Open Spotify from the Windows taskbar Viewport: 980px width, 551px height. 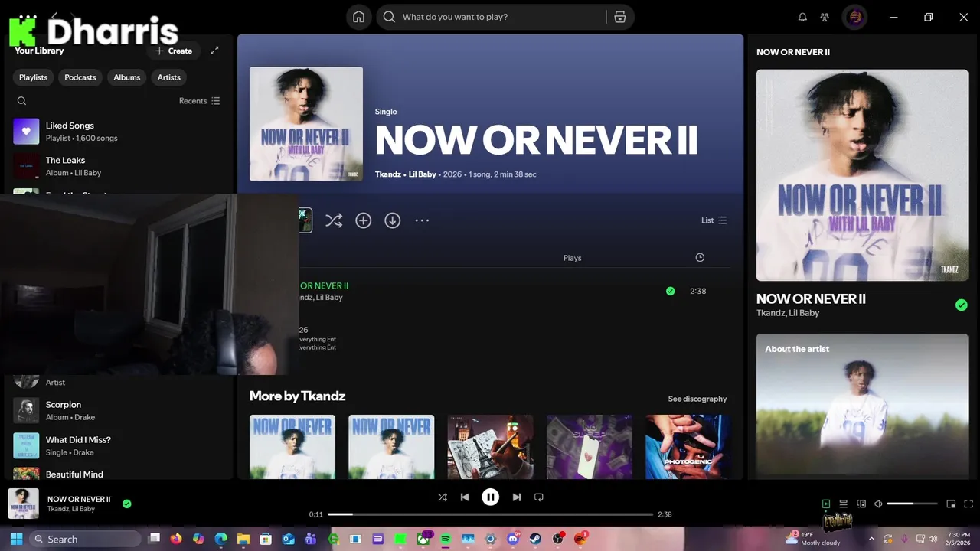(446, 539)
